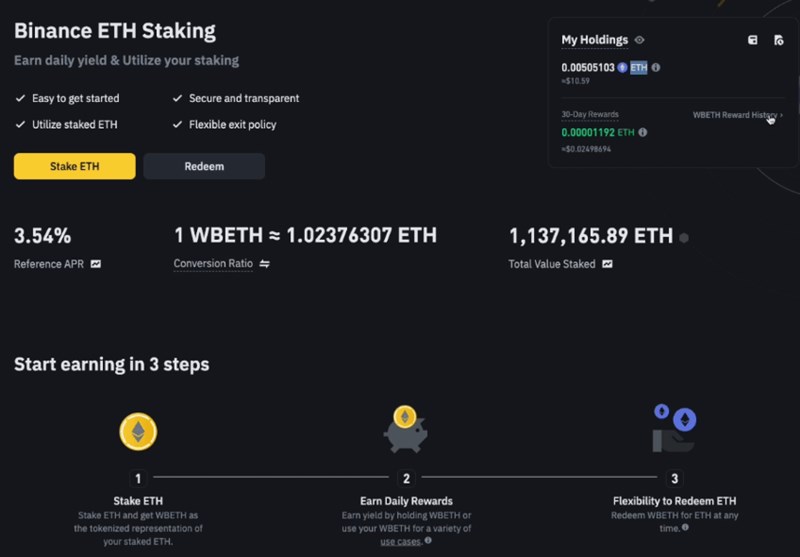
Task: Expand WBETH Reward History
Action: coord(738,115)
